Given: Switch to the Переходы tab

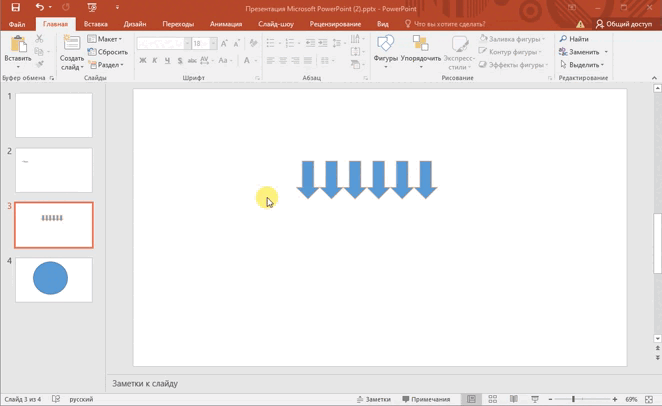Looking at the screenshot, I should (x=178, y=24).
